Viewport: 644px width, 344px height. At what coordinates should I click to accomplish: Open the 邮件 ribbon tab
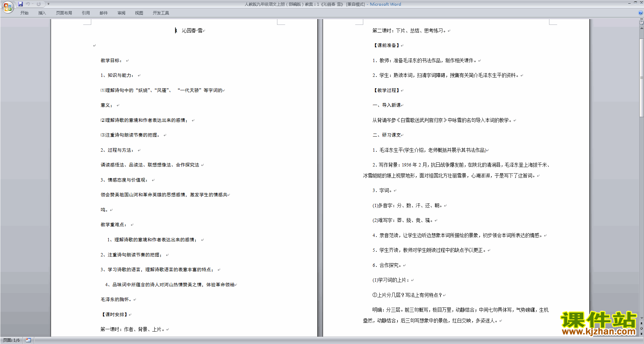pyautogui.click(x=104, y=13)
